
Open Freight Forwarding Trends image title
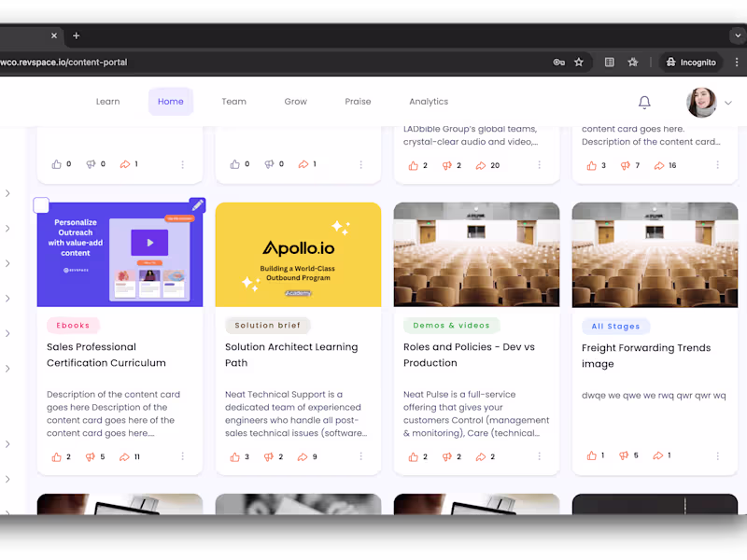point(646,357)
